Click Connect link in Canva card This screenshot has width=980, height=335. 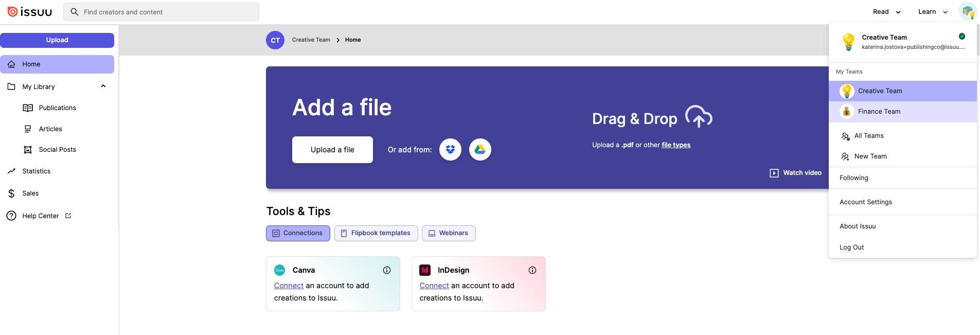click(289, 286)
